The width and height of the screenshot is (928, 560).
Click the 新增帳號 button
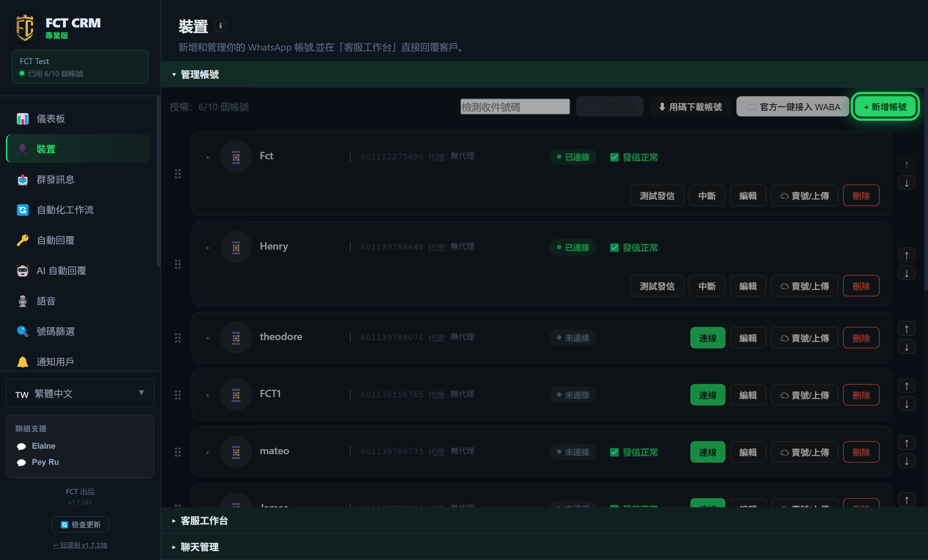coord(885,107)
